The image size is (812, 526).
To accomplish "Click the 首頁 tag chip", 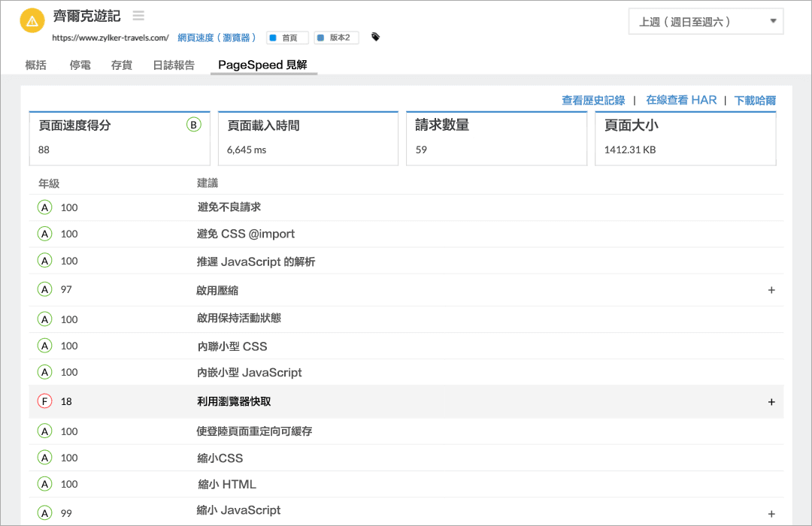I will [286, 37].
